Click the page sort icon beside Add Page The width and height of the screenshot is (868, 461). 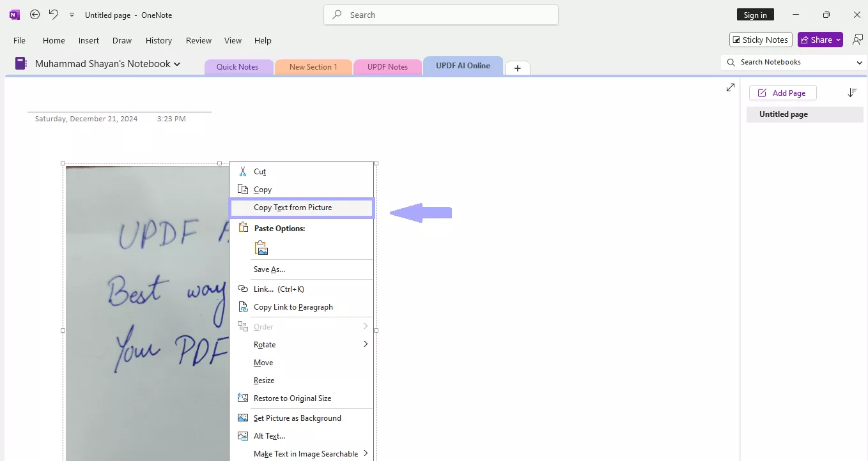[852, 93]
